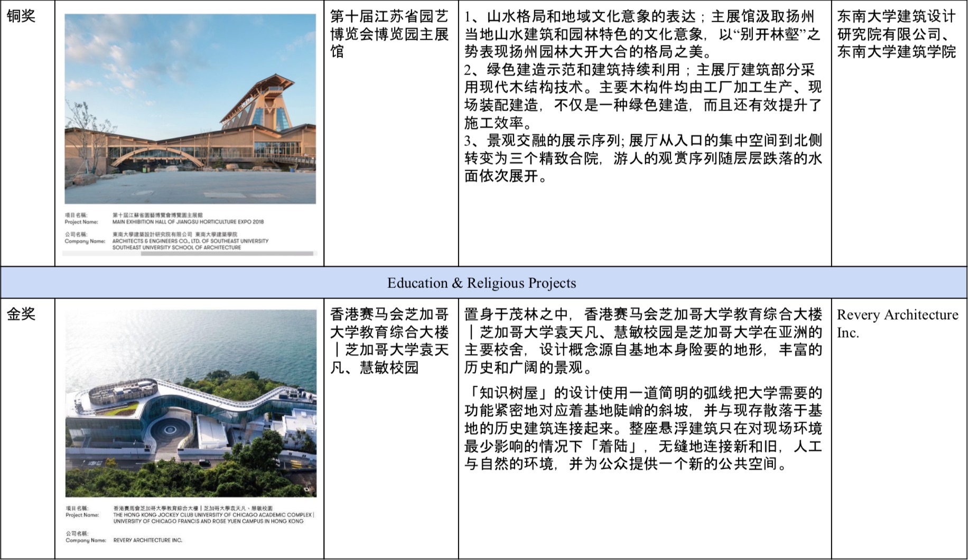This screenshot has width=969, height=560.
Task: Click project title 第十届江苏省园艺博览会博览园主展馆
Action: coord(389,34)
